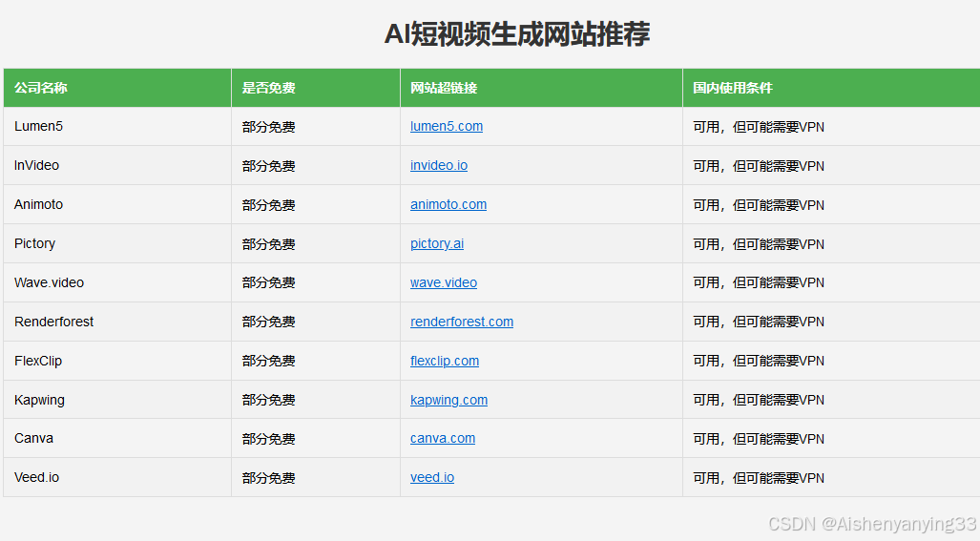The width and height of the screenshot is (980, 541).
Task: Open the invideo.io link
Action: point(439,166)
